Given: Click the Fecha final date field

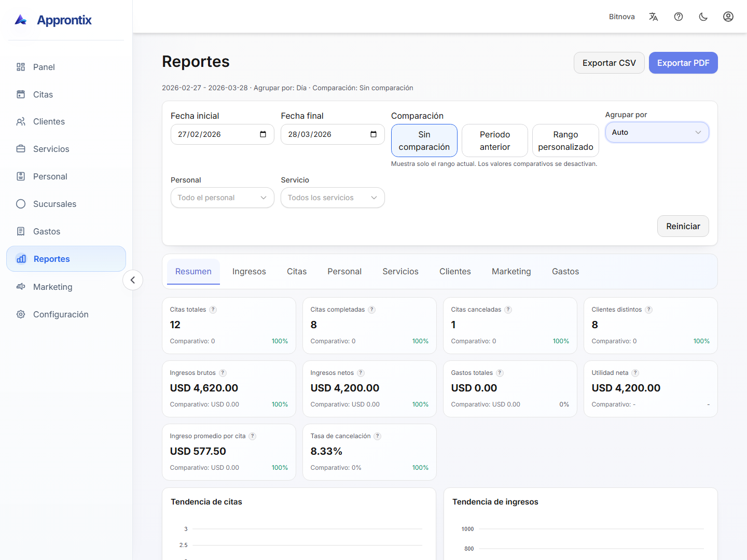Looking at the screenshot, I should pos(333,134).
